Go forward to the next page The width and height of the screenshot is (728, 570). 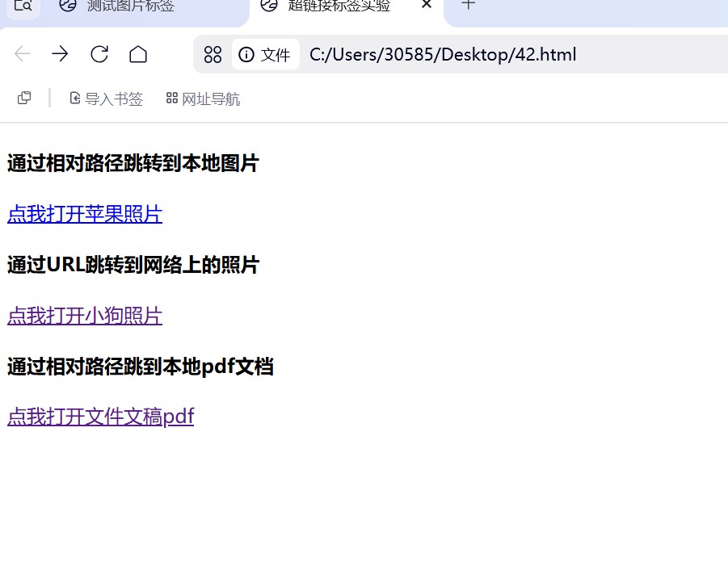point(60,54)
